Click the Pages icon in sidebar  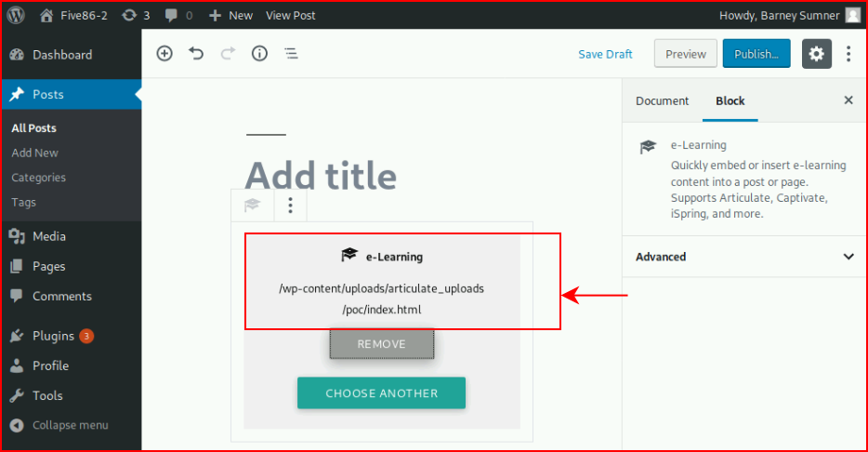point(17,266)
